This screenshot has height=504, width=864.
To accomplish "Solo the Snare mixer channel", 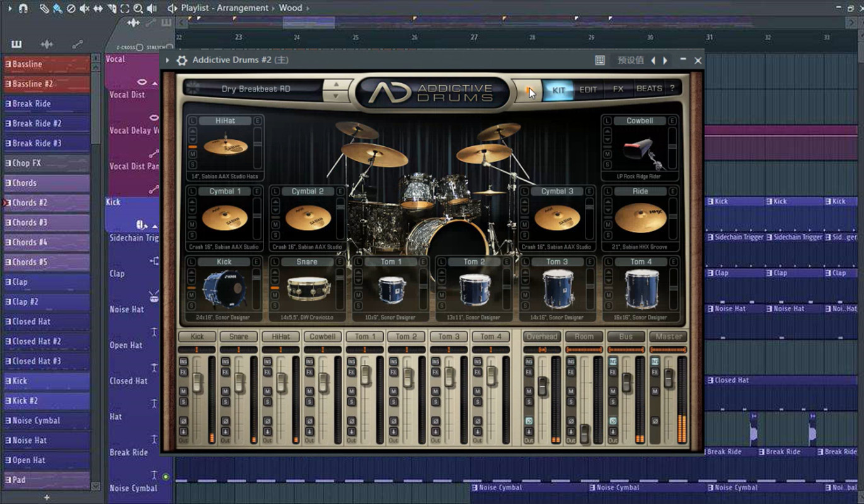I will click(225, 401).
